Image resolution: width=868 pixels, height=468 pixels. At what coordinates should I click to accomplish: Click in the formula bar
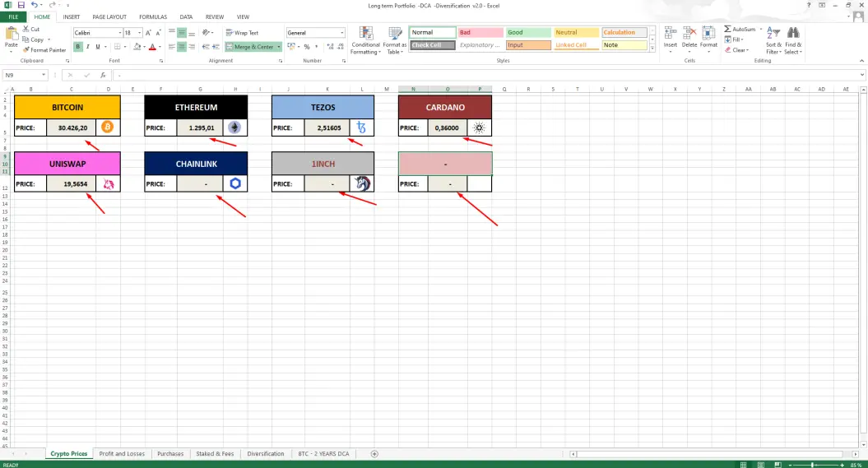[x=486, y=75]
